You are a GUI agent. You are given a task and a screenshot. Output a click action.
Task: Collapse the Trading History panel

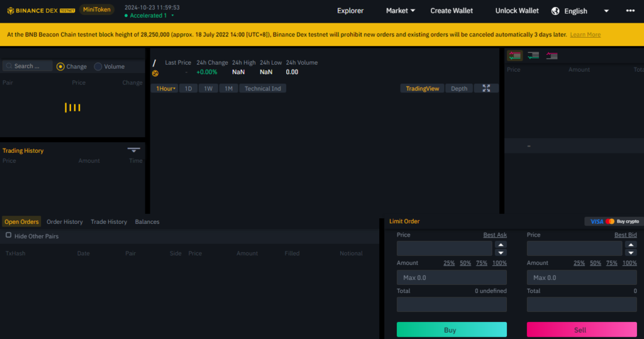click(133, 150)
